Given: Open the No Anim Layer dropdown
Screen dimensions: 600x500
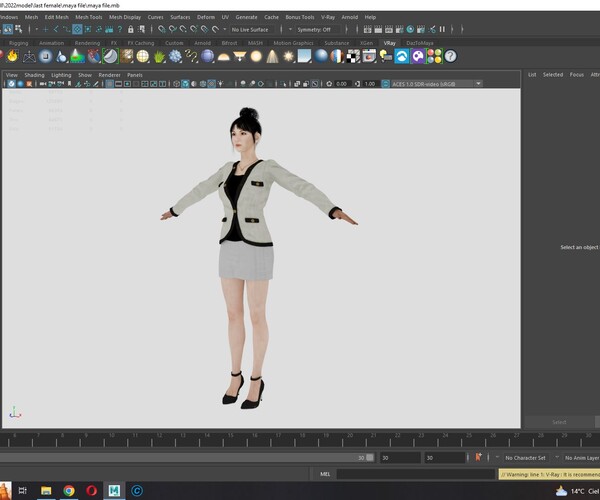Looking at the screenshot, I should tap(582, 458).
